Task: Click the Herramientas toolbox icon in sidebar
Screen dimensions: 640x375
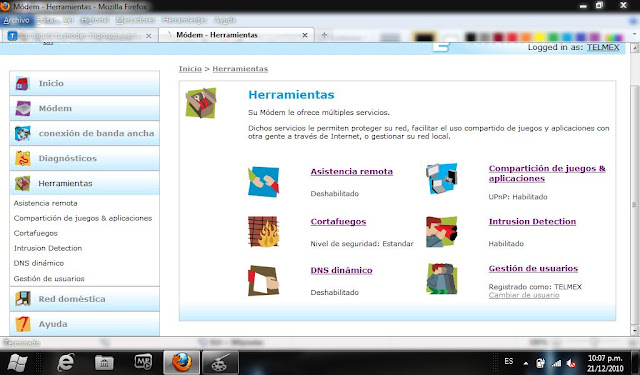Action: pyautogui.click(x=22, y=184)
